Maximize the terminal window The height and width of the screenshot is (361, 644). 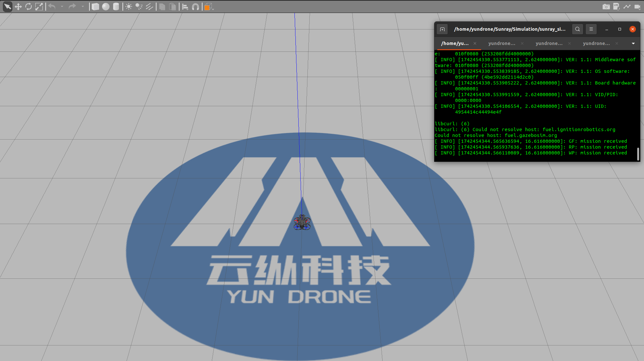[620, 29]
